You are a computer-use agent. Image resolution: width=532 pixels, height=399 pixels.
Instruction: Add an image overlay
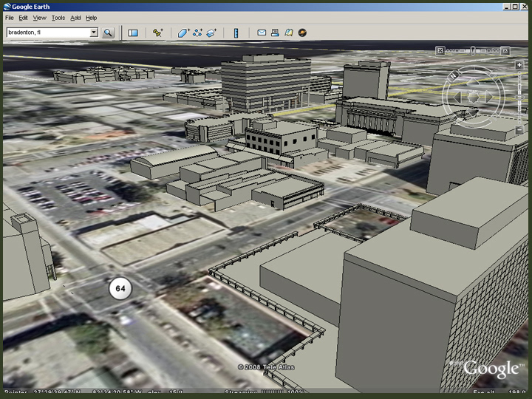pos(211,33)
